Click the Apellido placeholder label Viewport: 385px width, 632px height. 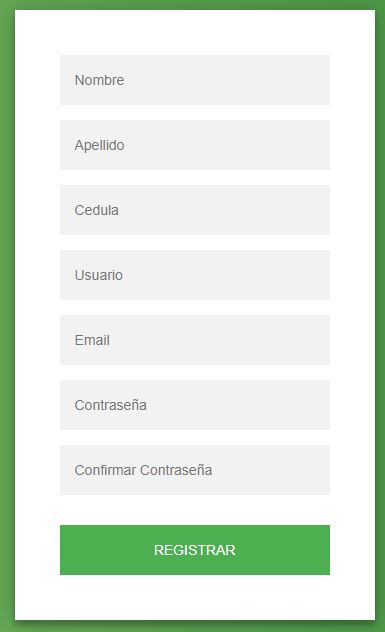tap(99, 145)
